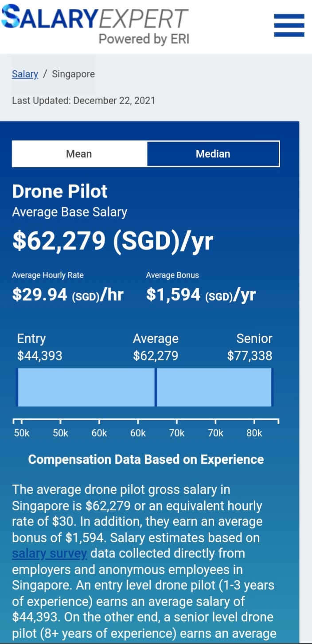Click the Senior marker at the bar's right edge

click(272, 387)
